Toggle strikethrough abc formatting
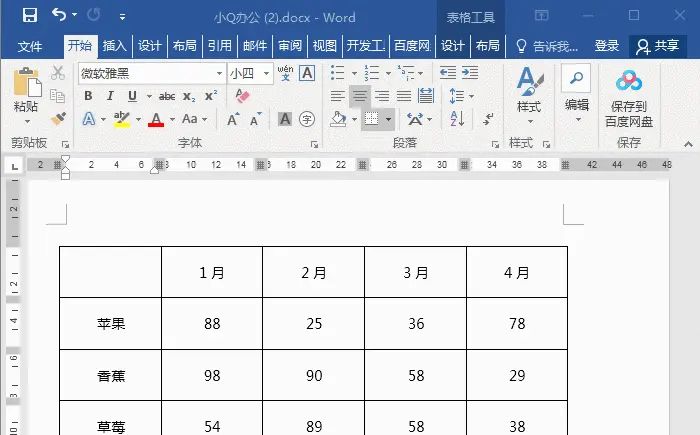 tap(167, 96)
